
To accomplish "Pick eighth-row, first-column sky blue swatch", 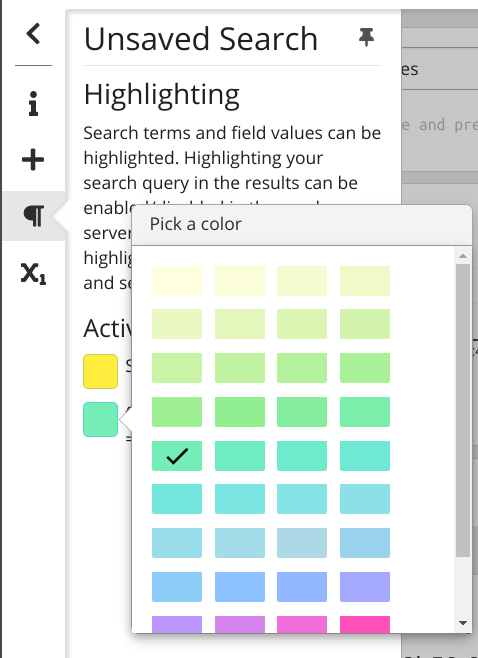I will (x=177, y=587).
